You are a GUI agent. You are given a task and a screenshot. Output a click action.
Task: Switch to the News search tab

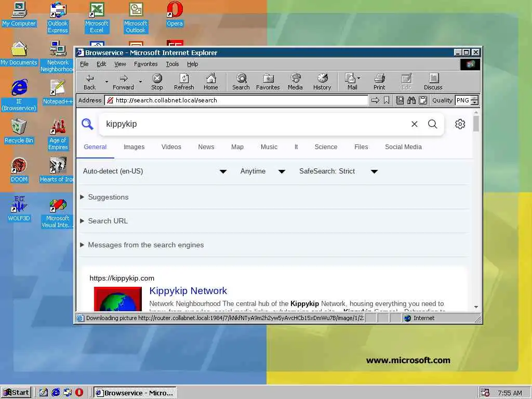(206, 147)
